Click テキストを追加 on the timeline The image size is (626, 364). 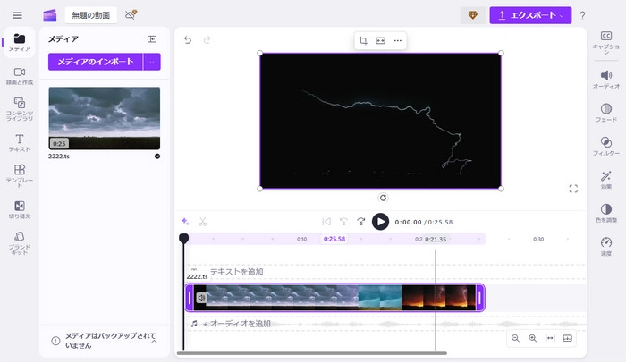(x=236, y=272)
